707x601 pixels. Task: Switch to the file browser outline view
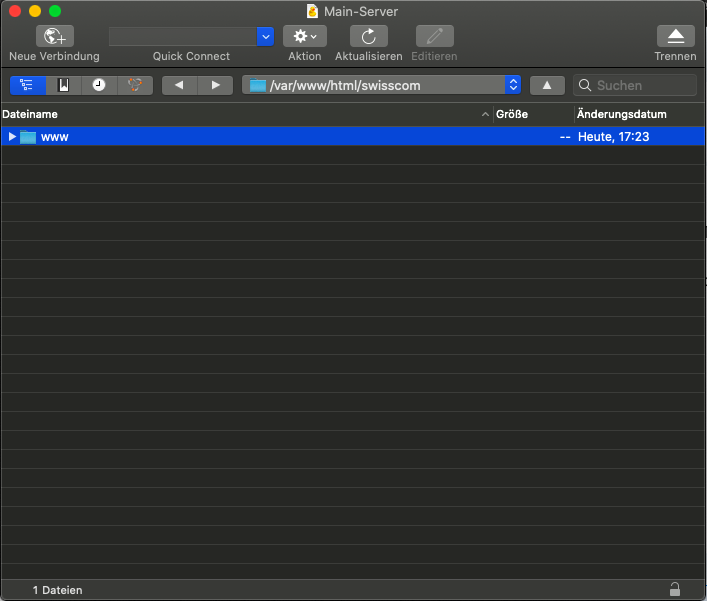(x=27, y=85)
